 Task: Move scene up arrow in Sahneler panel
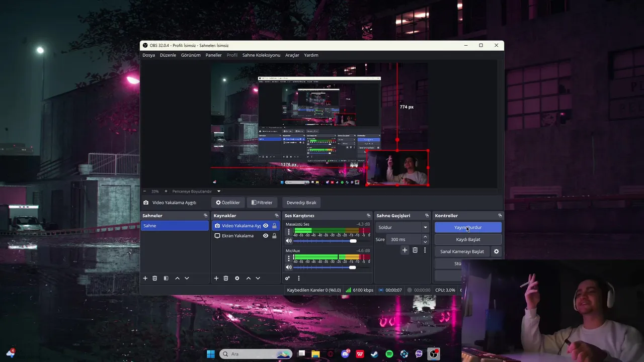[177, 278]
